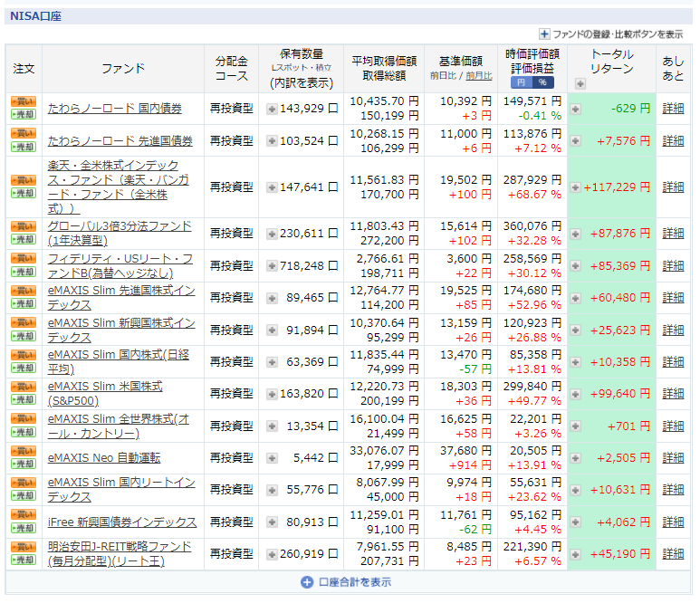The height and width of the screenshot is (613, 700).
Task: Open 詳細 for eMAXIS Slim 全世界株式 row
Action: pos(673,426)
